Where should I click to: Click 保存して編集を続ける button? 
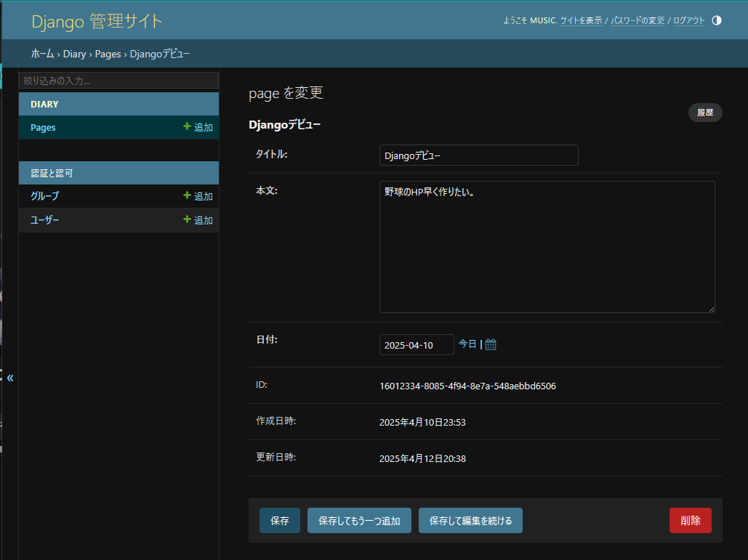click(x=470, y=521)
